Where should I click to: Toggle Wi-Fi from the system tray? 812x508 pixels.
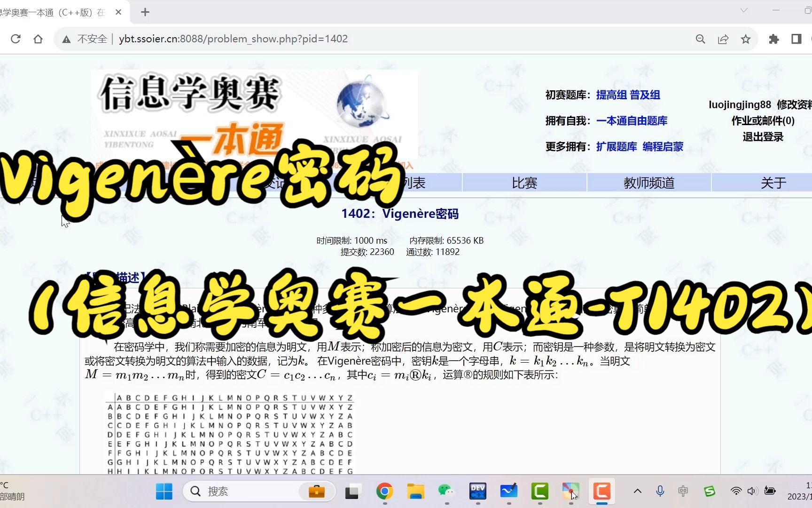pyautogui.click(x=735, y=491)
